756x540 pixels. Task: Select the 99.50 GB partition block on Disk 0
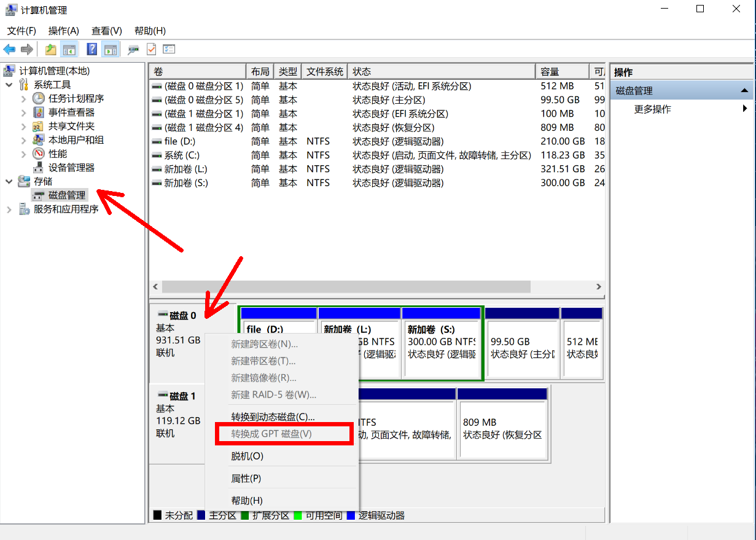point(522,343)
